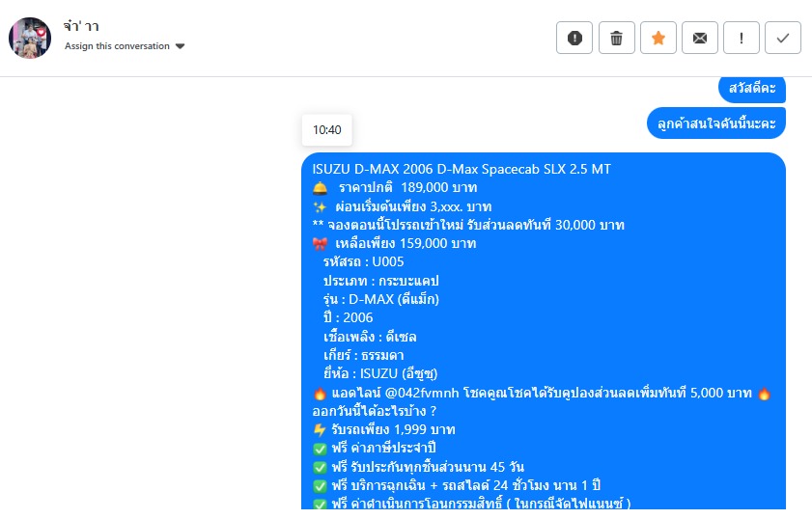The width and height of the screenshot is (812, 519).
Task: Click the รหัสรถ : U005 line
Action: pyautogui.click(x=364, y=261)
